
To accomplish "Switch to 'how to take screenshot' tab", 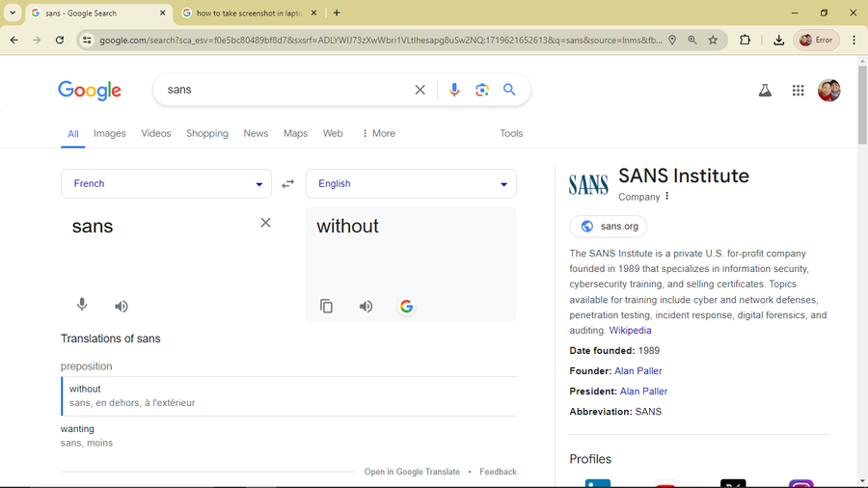I will tap(249, 14).
